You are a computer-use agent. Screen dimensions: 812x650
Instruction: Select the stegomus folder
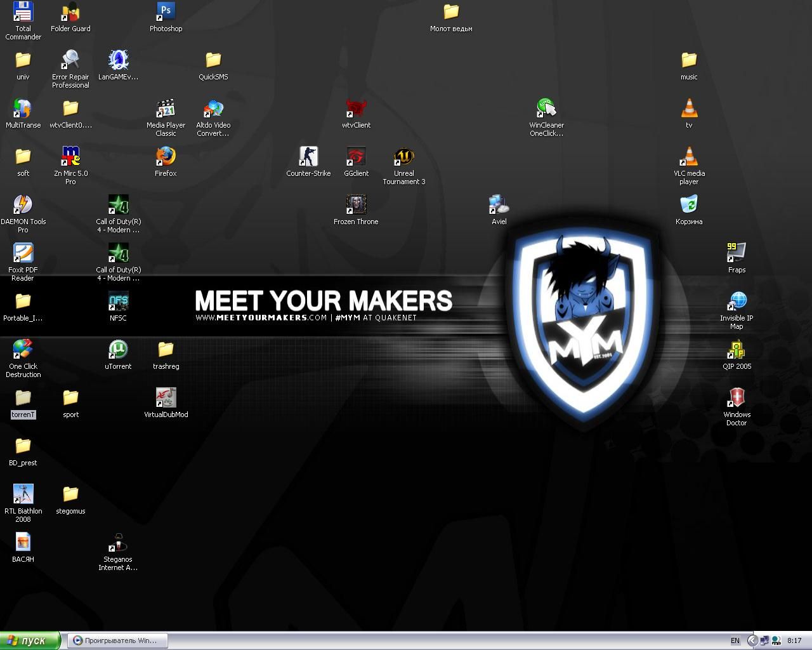point(70,494)
